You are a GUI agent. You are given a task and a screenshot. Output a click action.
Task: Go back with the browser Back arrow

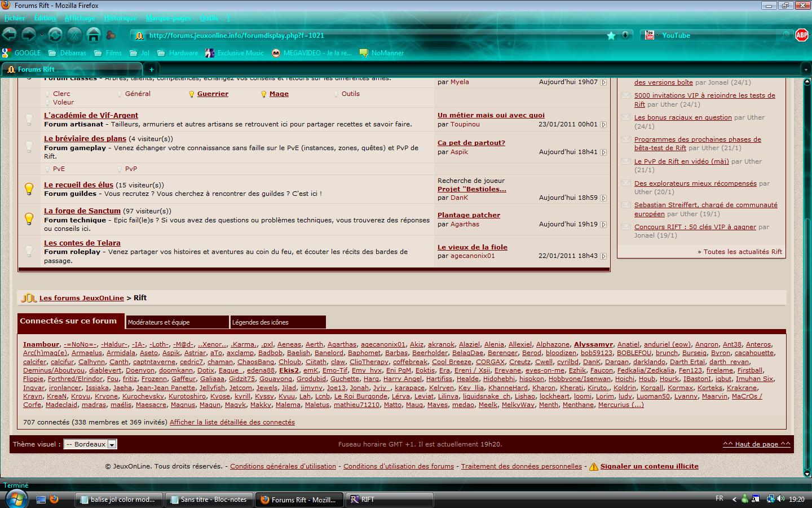click(x=10, y=35)
